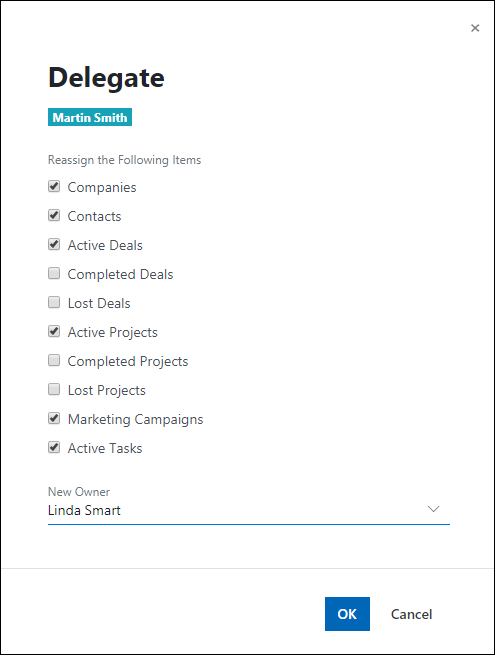
Task: Confirm delegation with the OK button
Action: tap(347, 614)
